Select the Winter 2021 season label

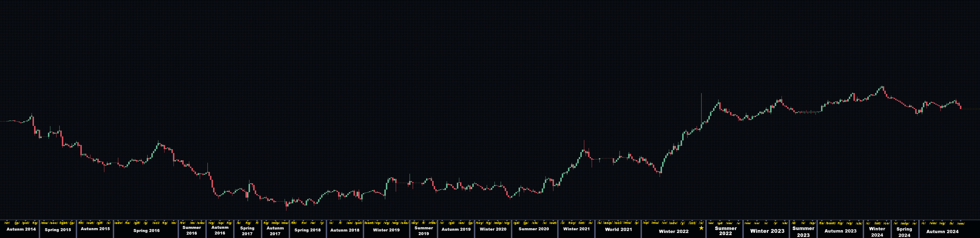(576, 229)
